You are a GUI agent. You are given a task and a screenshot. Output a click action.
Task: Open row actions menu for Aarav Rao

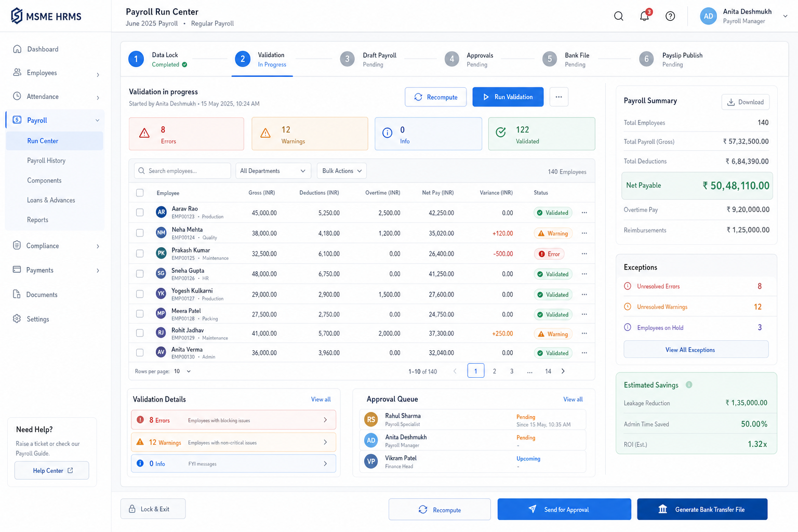(x=584, y=212)
